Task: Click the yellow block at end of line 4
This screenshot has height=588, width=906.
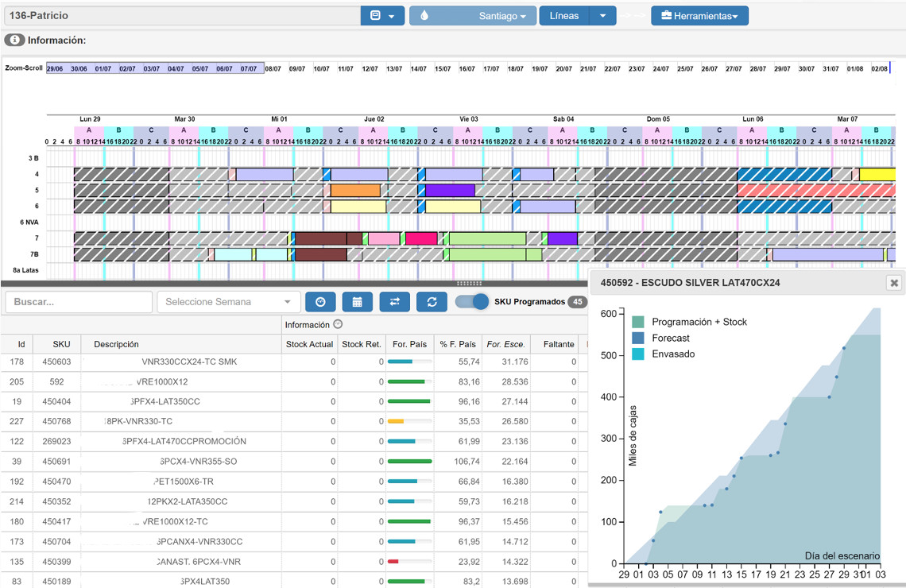Action: [x=877, y=175]
